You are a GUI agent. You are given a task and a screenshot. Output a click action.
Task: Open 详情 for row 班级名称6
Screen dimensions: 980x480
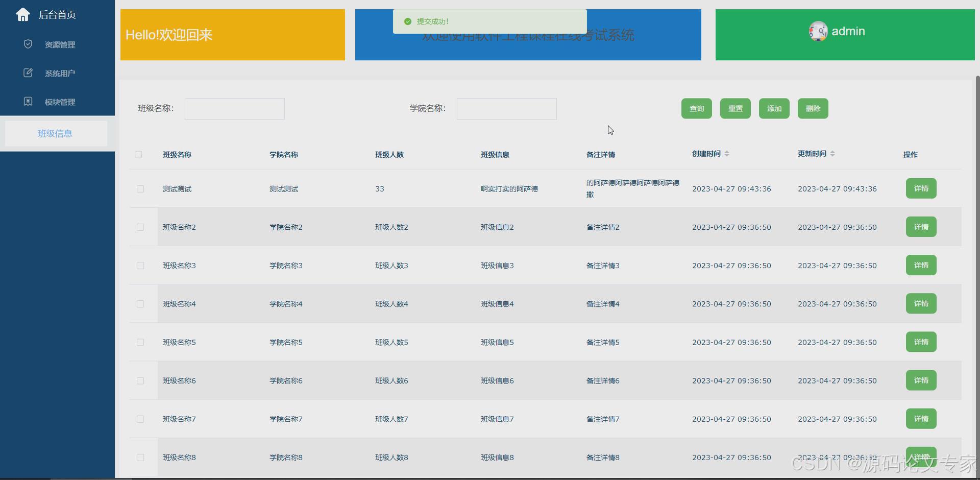click(921, 380)
